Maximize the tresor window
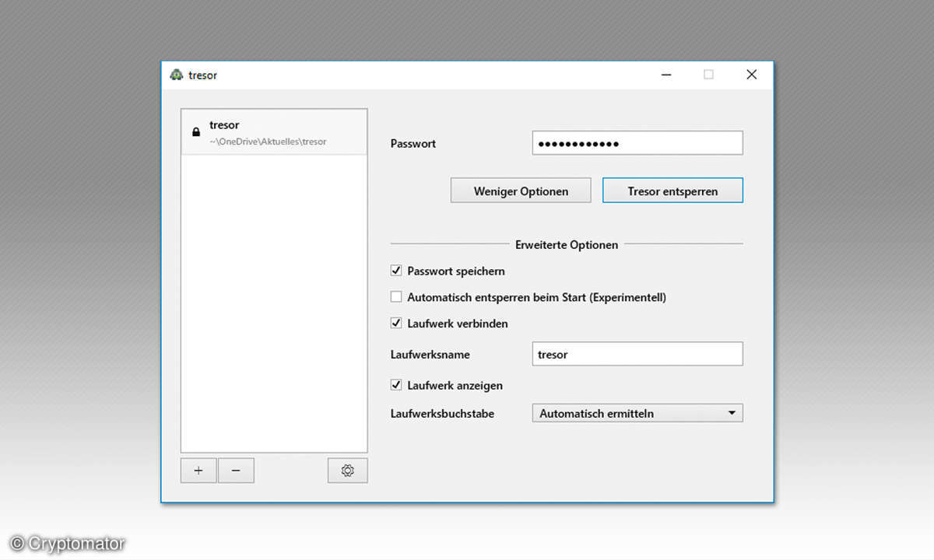This screenshot has height=560, width=934. coord(708,75)
